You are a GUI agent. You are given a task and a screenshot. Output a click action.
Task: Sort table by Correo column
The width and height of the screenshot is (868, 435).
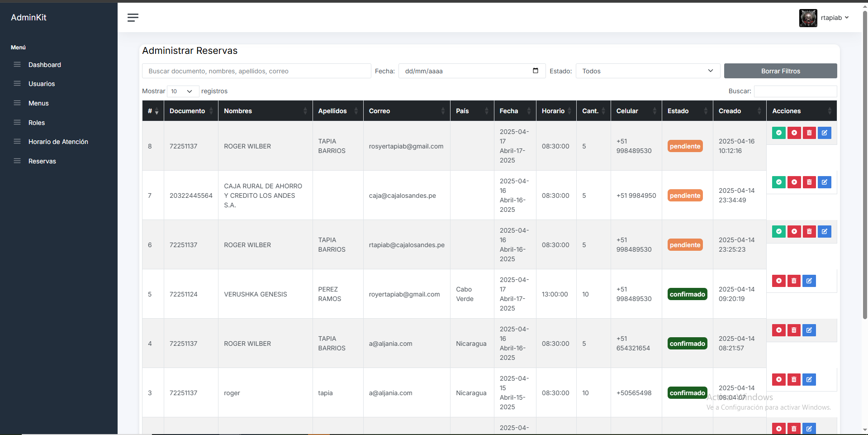point(407,111)
